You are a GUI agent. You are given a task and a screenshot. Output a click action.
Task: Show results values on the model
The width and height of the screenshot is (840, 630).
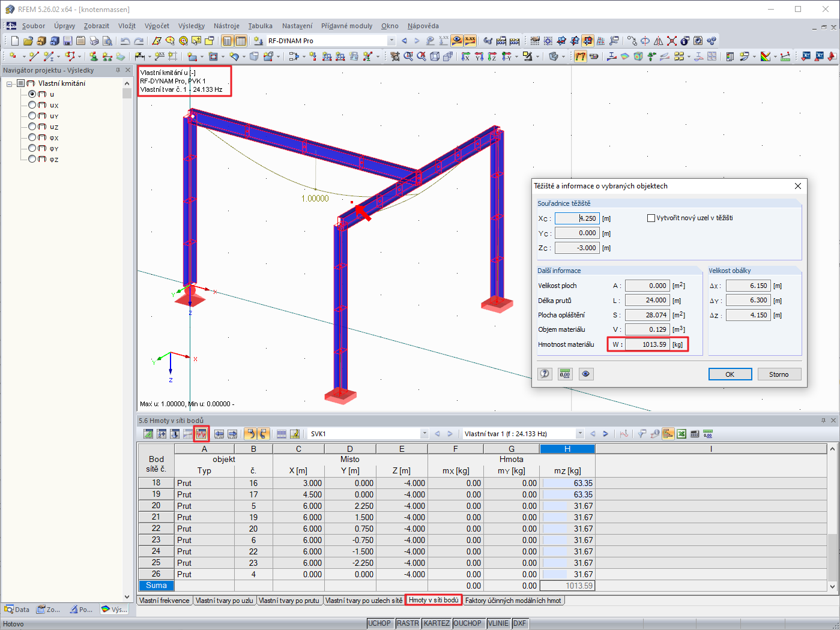[x=470, y=41]
